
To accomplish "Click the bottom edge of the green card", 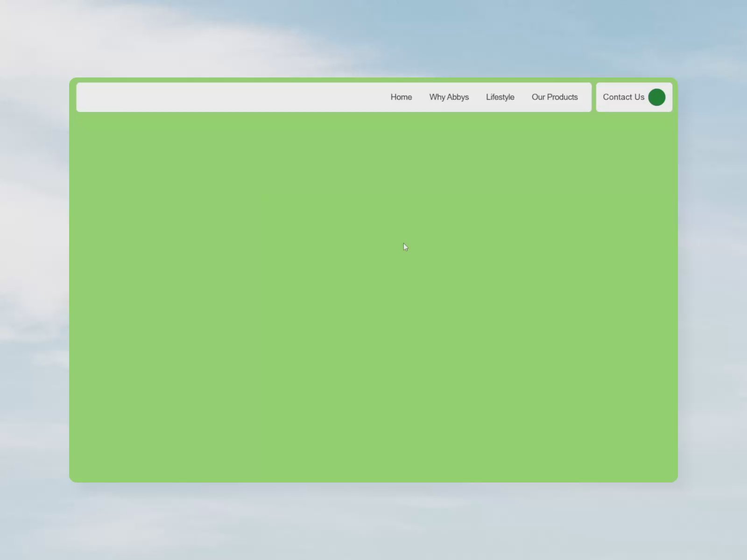I will [x=373, y=480].
